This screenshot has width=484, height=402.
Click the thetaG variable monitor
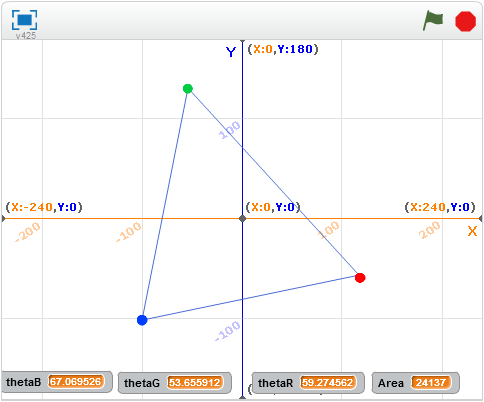point(175,383)
